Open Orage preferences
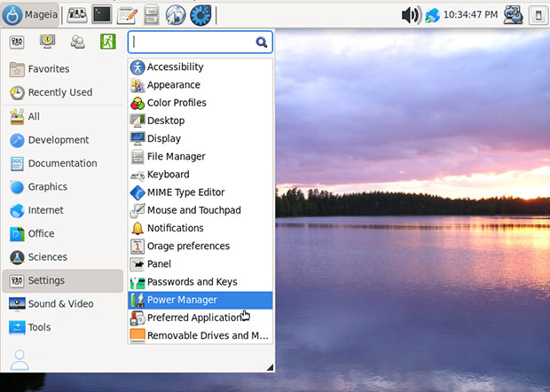The height and width of the screenshot is (392, 550). (x=200, y=246)
